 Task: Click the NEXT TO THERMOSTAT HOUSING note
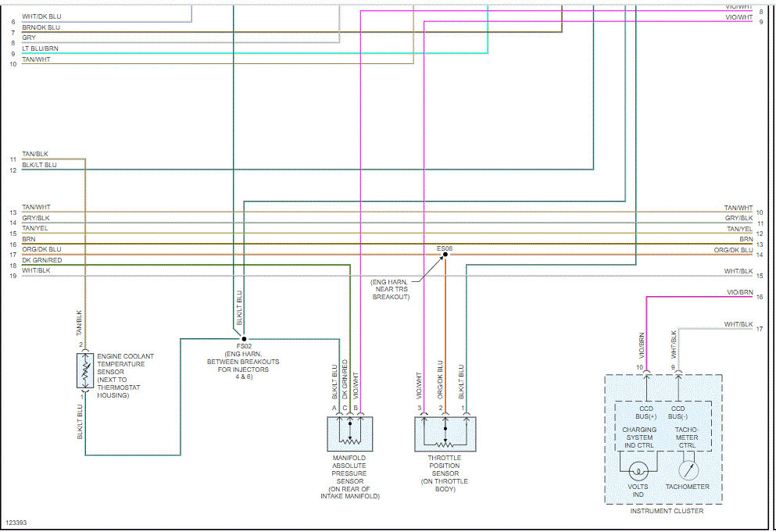118,387
